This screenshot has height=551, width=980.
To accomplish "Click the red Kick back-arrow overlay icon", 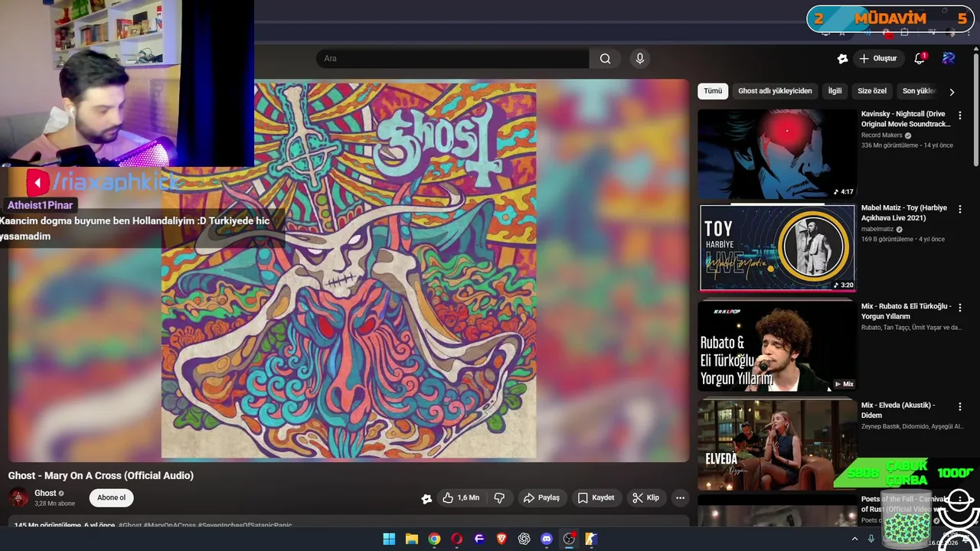I will (38, 183).
